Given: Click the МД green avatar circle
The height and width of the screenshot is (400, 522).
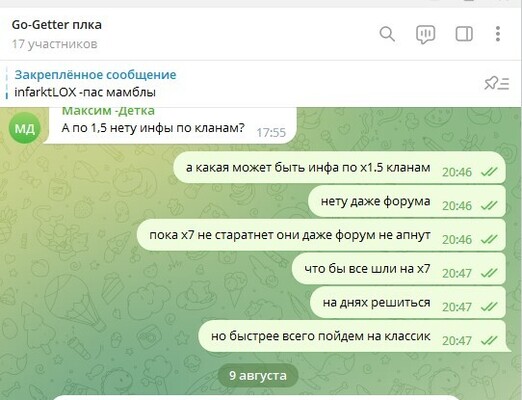Looking at the screenshot, I should coord(25,128).
